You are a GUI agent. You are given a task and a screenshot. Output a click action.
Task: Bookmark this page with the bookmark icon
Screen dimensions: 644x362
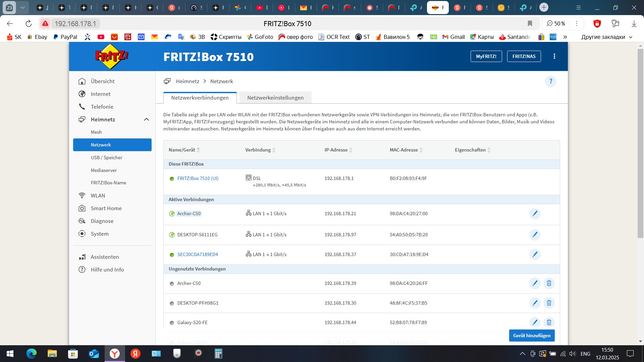point(530,23)
